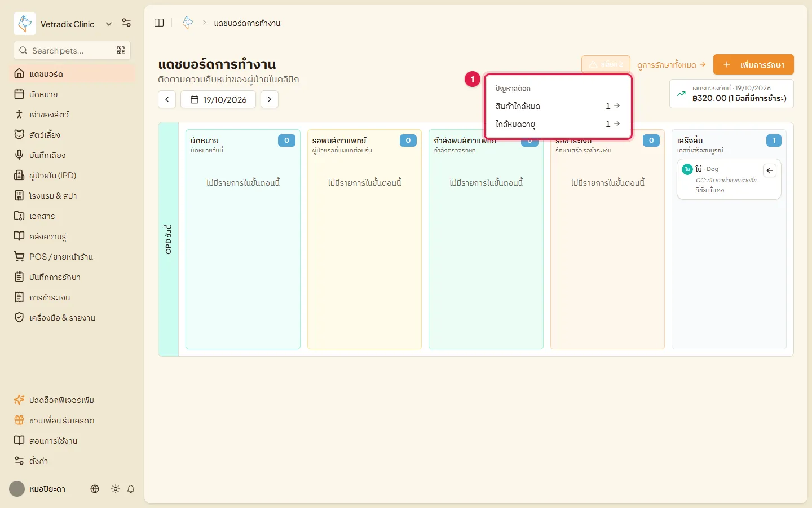
Task: Scan with the QR code icon in search
Action: point(121,50)
